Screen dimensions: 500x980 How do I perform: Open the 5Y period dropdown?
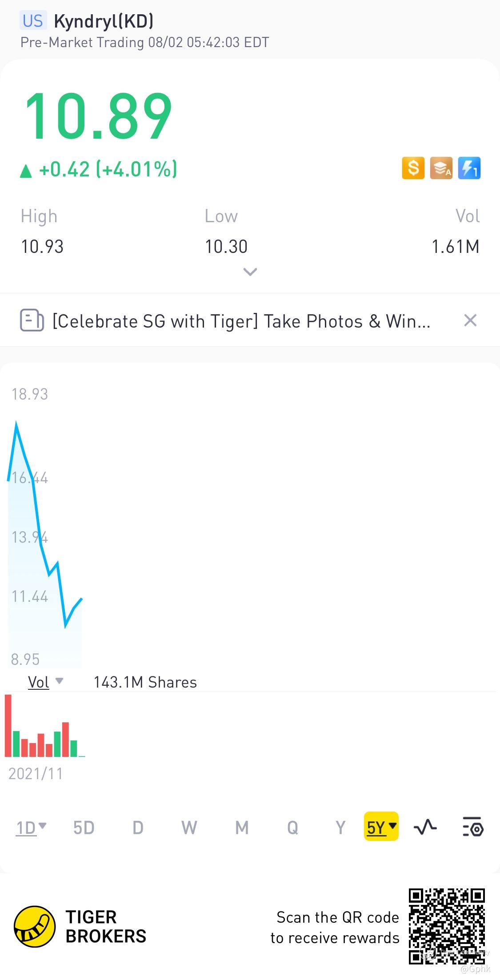[x=381, y=827]
